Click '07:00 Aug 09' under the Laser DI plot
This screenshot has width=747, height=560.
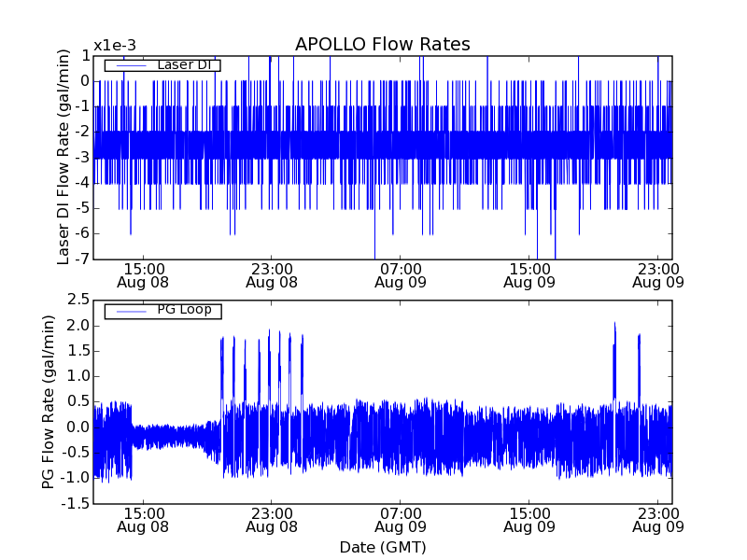click(401, 275)
